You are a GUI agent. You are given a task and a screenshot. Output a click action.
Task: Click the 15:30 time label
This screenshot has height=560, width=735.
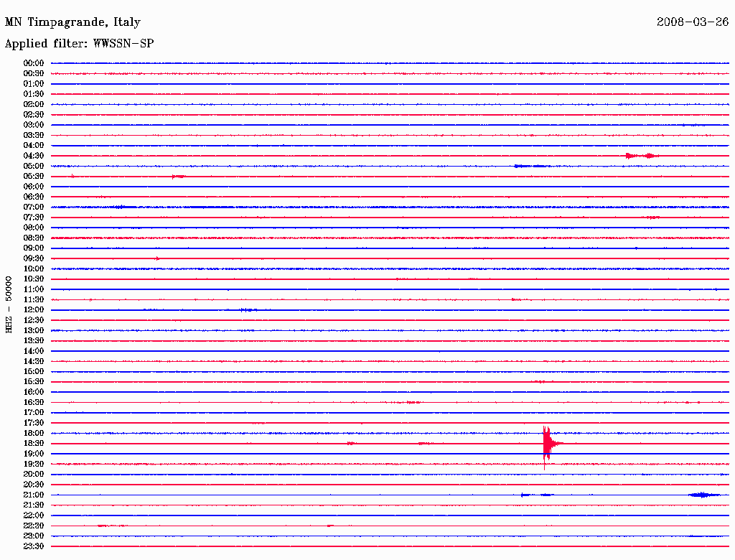pos(34,381)
